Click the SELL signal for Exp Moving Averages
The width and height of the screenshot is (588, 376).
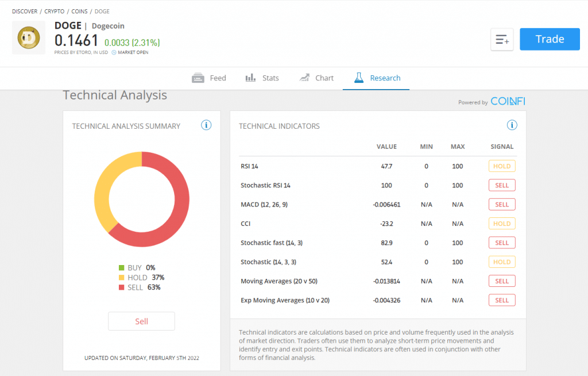pos(502,300)
